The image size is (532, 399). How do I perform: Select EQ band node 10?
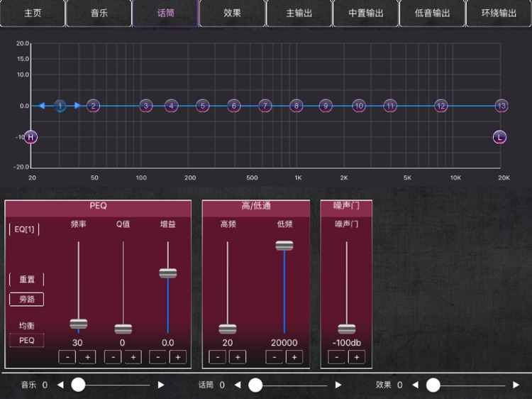tap(359, 106)
